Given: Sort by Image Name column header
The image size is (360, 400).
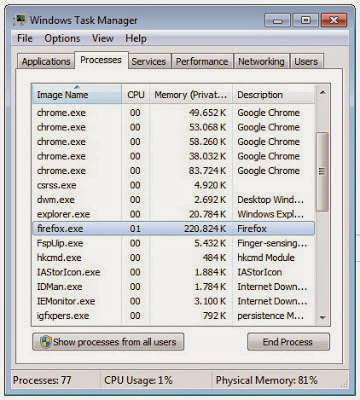Looking at the screenshot, I should [x=77, y=94].
